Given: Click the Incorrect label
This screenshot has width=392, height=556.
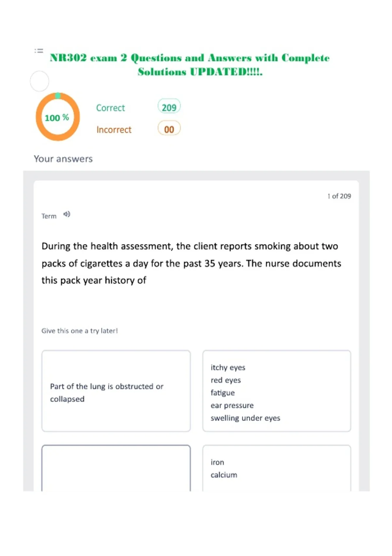Looking at the screenshot, I should pyautogui.click(x=114, y=130).
